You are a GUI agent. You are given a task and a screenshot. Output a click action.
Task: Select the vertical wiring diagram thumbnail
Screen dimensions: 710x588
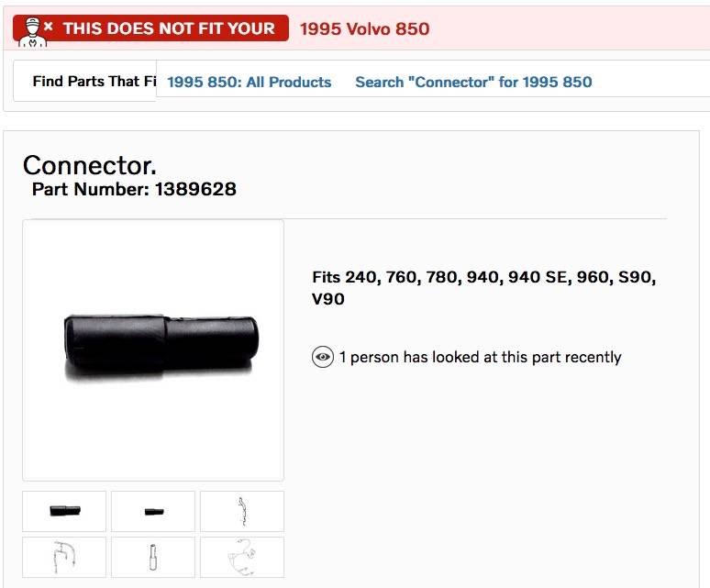(x=242, y=511)
